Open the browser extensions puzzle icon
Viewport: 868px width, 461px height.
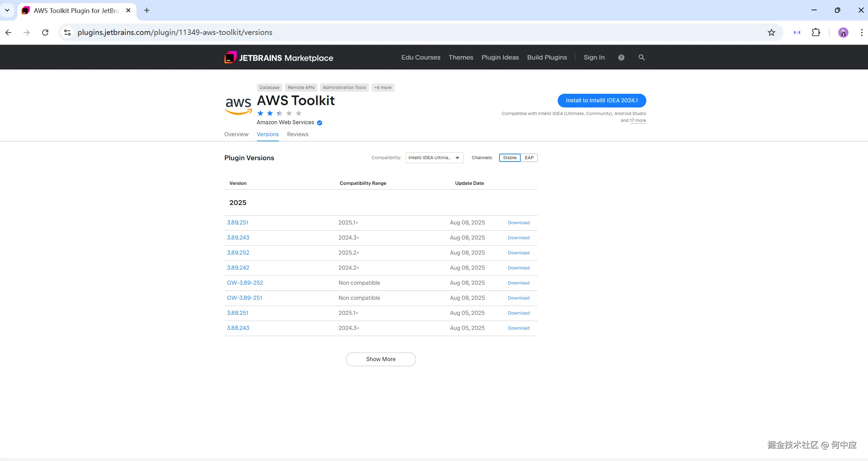(816, 33)
